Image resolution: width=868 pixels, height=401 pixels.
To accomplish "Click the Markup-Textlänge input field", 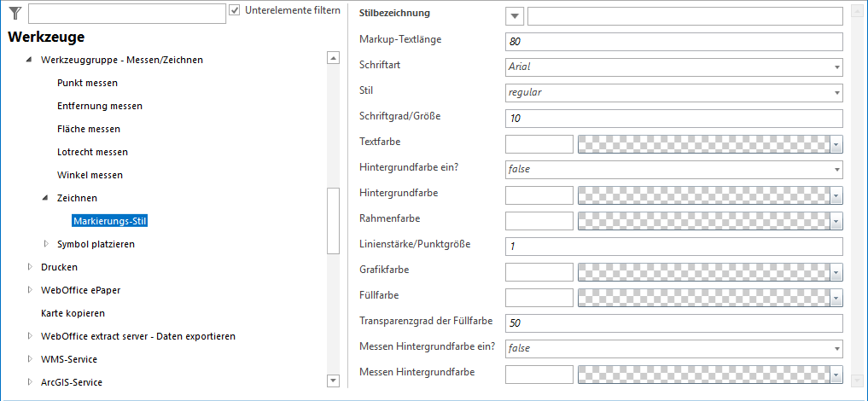I will [x=674, y=42].
